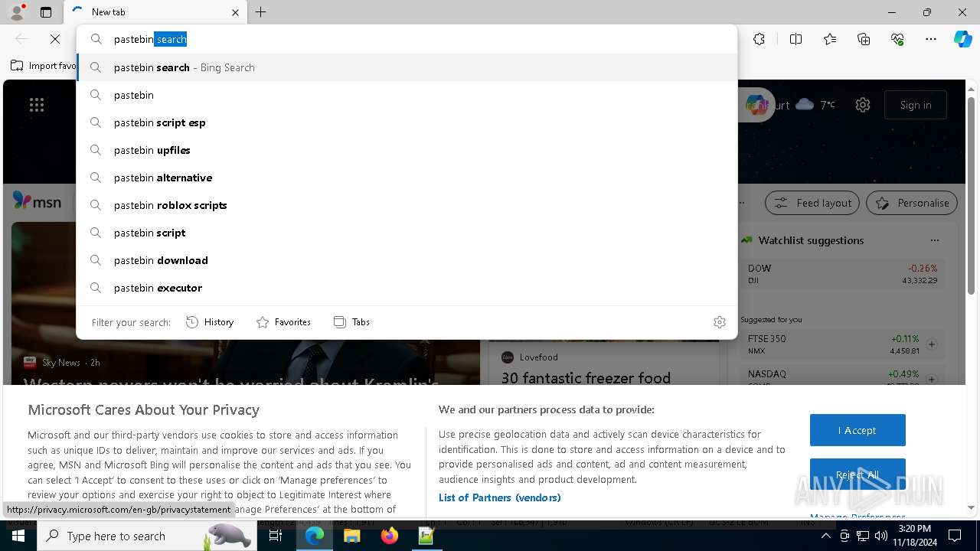Click the Microsoft Edge taskbar icon
The width and height of the screenshot is (980, 551).
pos(315,536)
